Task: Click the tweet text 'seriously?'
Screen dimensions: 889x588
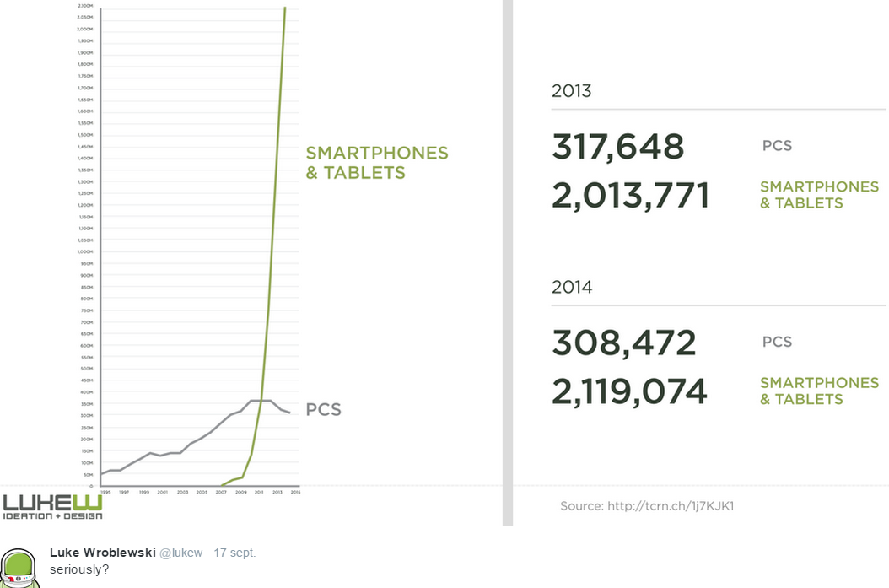Action: [x=79, y=569]
